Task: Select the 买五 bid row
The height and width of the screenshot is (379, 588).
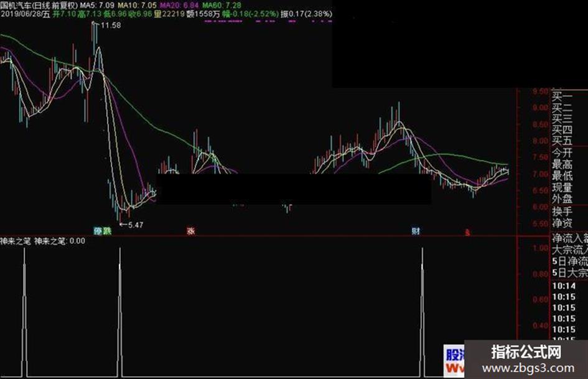Action: click(562, 141)
